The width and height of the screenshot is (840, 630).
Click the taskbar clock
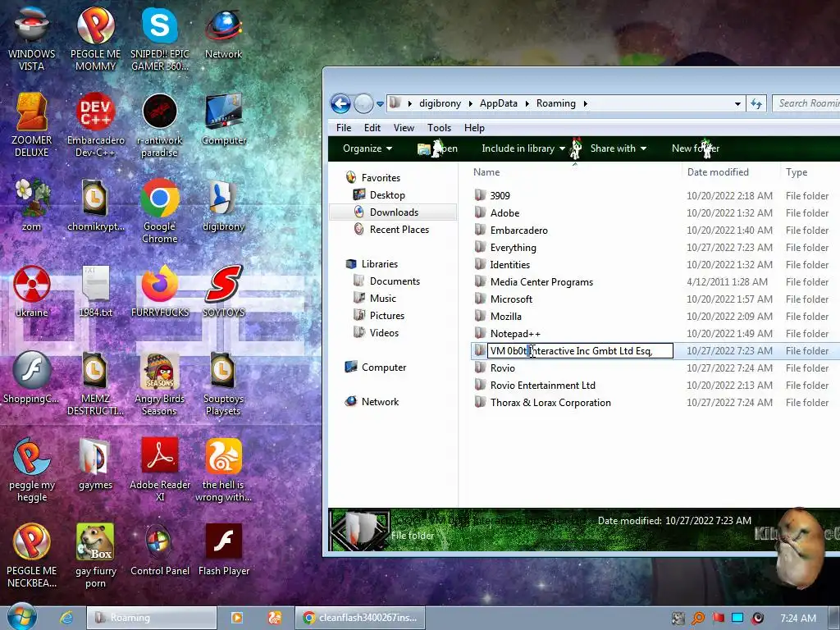[797, 619]
